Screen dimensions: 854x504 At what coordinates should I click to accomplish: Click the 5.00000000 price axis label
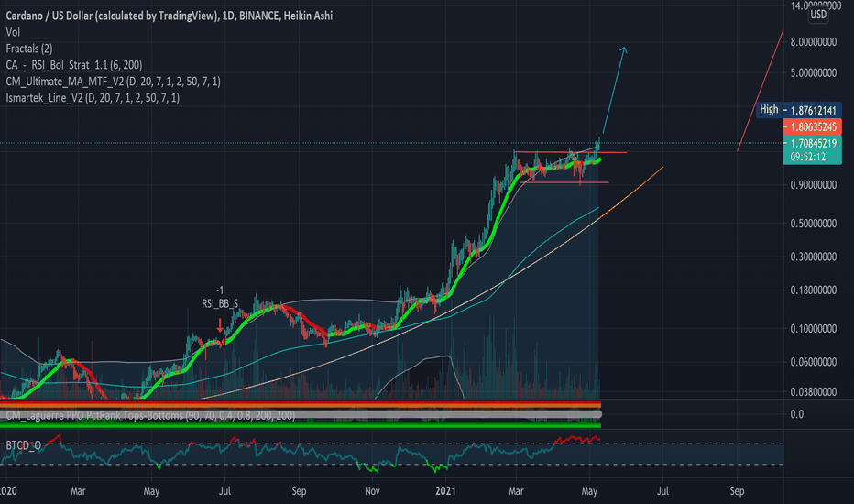click(x=813, y=73)
